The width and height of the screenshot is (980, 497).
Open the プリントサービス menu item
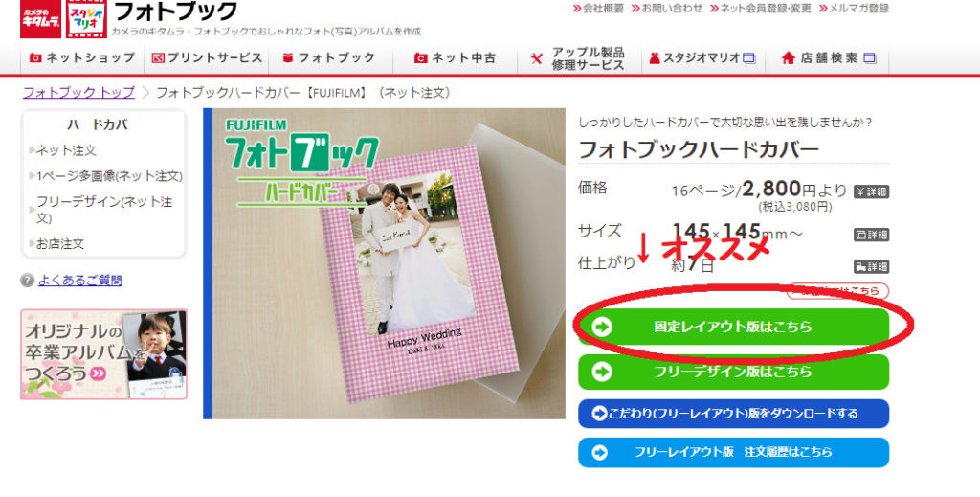point(207,58)
